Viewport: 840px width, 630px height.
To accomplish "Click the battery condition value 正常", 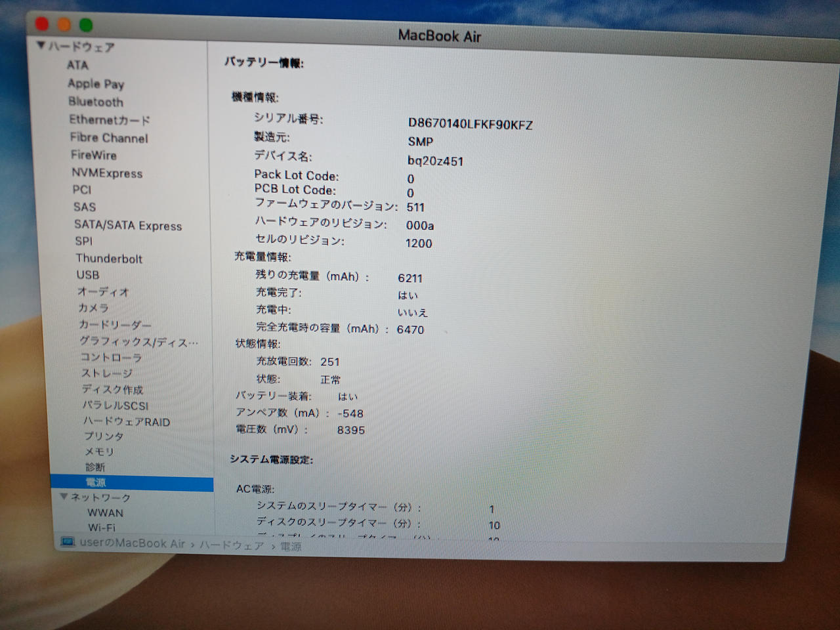I will 331,379.
